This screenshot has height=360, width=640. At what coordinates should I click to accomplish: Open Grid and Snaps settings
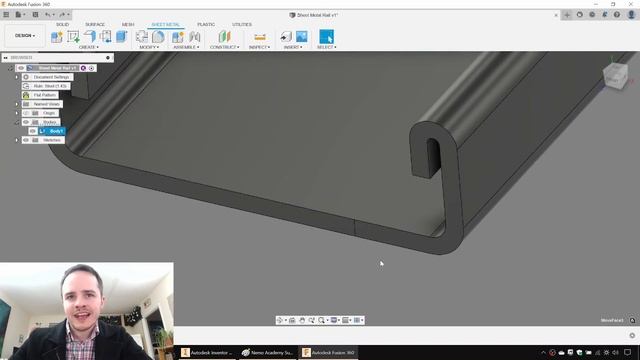[x=346, y=320]
